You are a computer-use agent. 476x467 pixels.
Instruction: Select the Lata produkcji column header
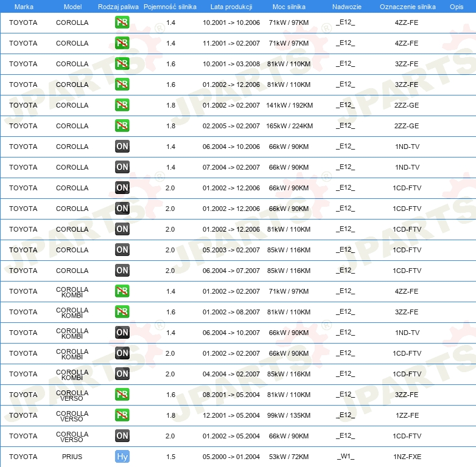pos(231,7)
